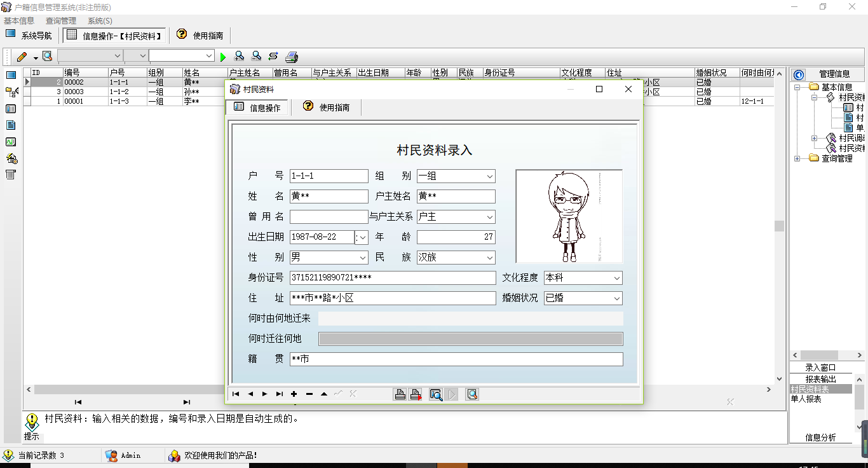Go to first record in 村民资料 navigator
This screenshot has height=468, width=868.
coord(236,394)
